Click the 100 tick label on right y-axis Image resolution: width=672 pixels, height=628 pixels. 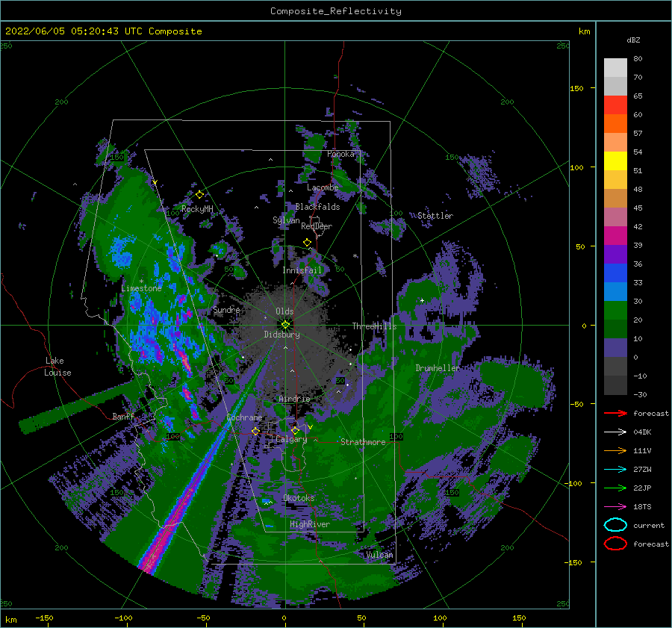(x=576, y=167)
